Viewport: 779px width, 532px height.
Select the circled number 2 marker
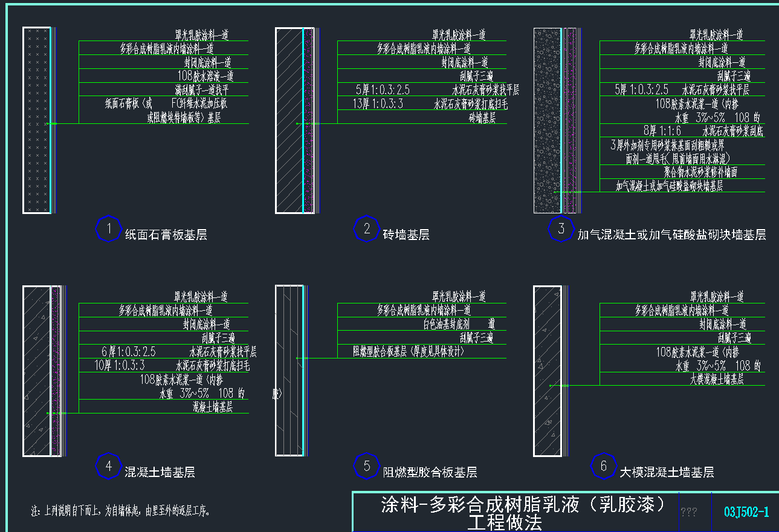coord(367,229)
